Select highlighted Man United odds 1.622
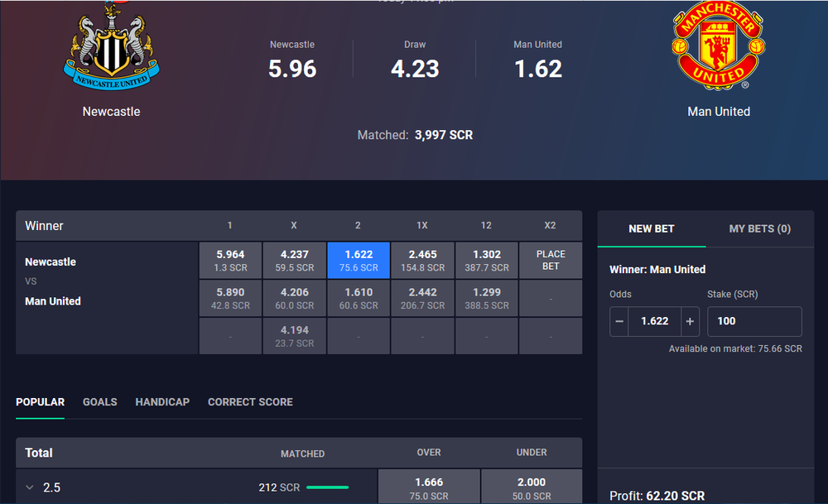The height and width of the screenshot is (504, 828). pyautogui.click(x=359, y=260)
